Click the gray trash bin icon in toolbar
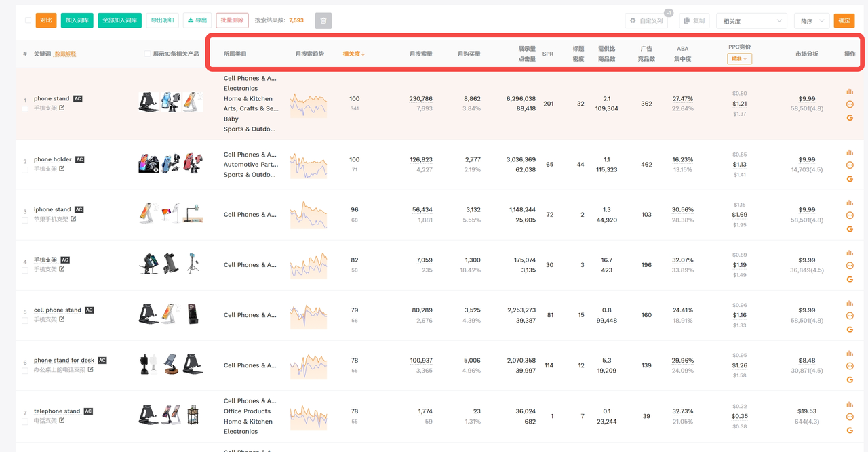The height and width of the screenshot is (452, 868). [x=323, y=21]
